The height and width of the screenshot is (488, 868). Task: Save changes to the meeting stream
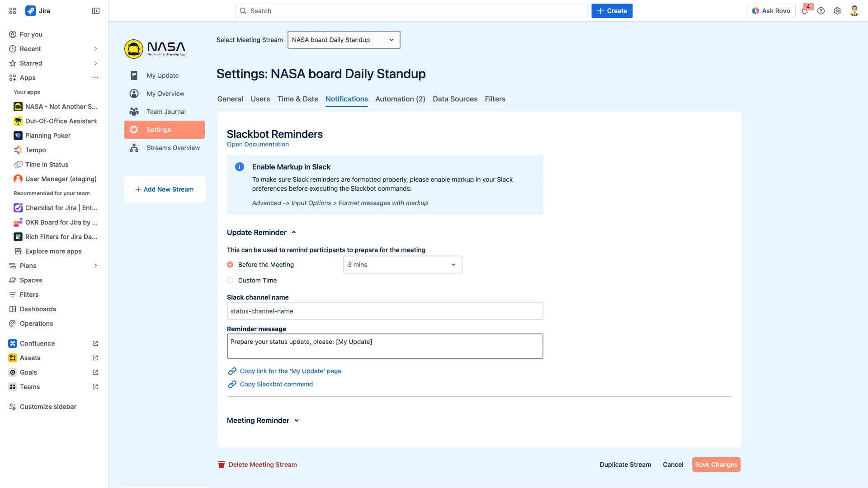click(716, 465)
